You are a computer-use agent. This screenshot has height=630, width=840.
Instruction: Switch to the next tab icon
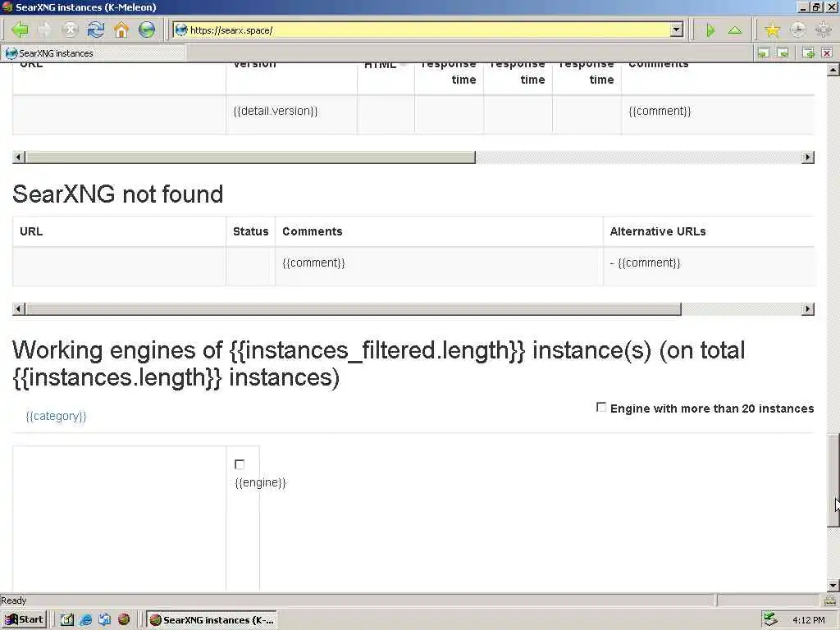tap(783, 52)
